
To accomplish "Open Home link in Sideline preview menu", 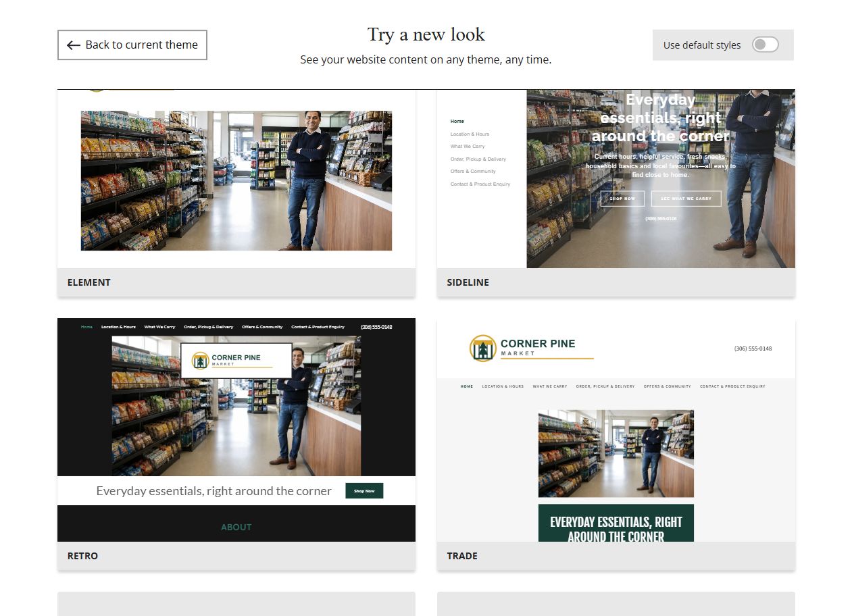I will [457, 122].
